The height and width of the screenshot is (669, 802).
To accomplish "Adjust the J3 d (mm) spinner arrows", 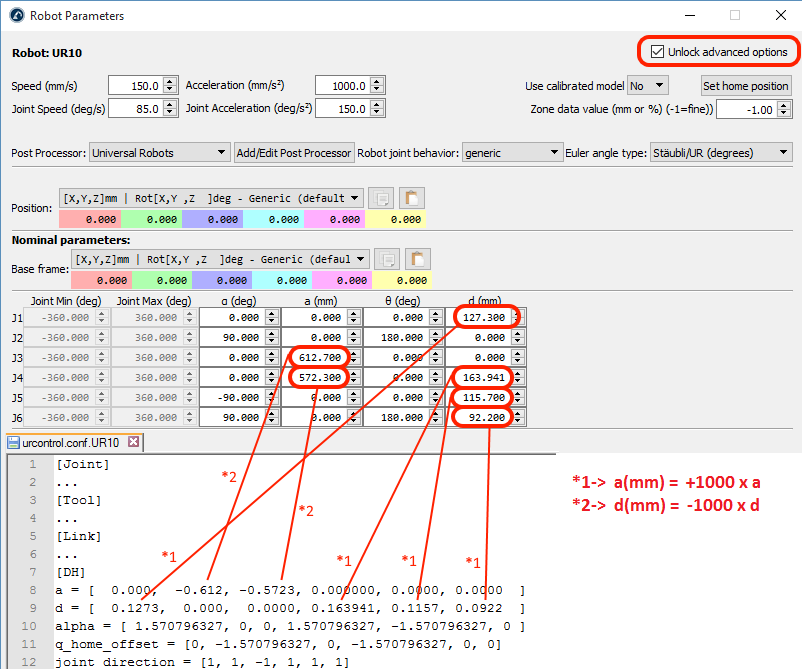I will coord(518,358).
